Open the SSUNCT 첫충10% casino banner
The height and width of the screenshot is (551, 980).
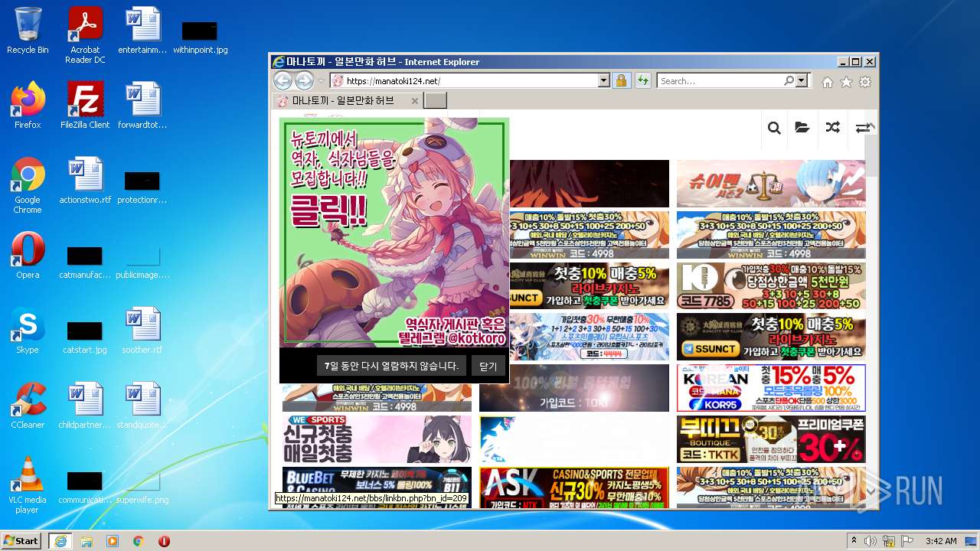coord(771,337)
